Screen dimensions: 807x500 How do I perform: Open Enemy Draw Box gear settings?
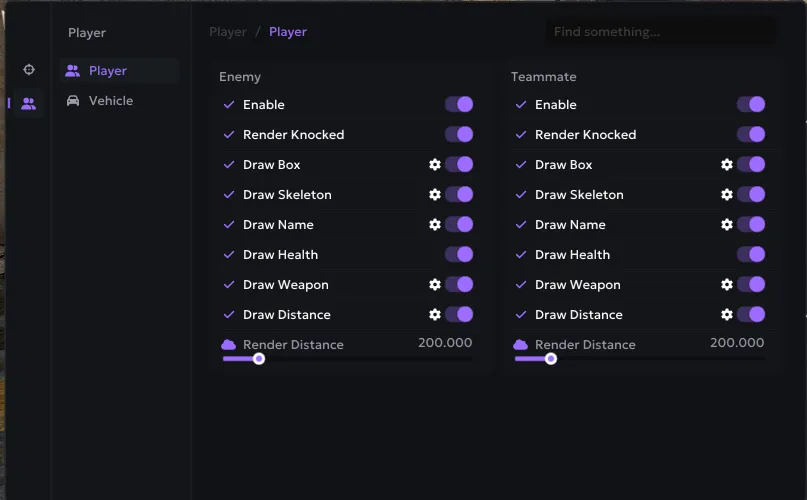coord(435,164)
